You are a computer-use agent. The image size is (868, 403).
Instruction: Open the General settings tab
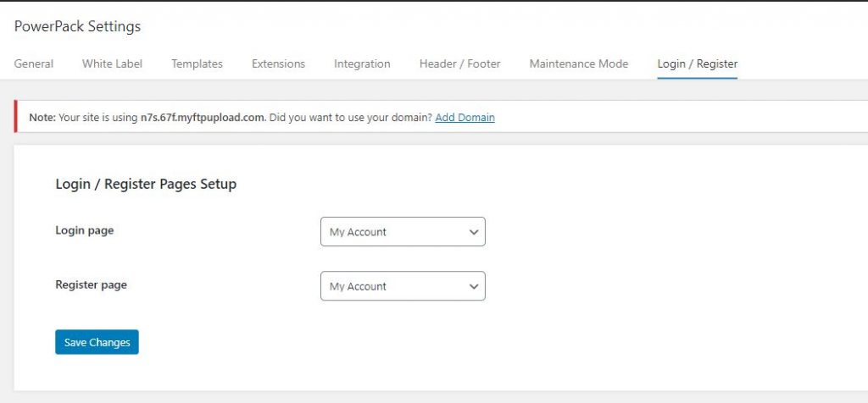point(34,63)
